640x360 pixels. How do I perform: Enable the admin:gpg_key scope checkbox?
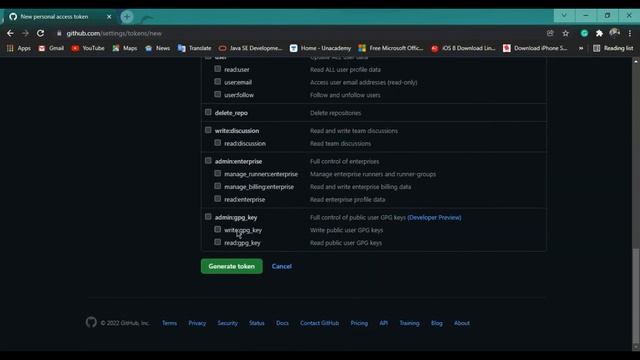tap(208, 217)
